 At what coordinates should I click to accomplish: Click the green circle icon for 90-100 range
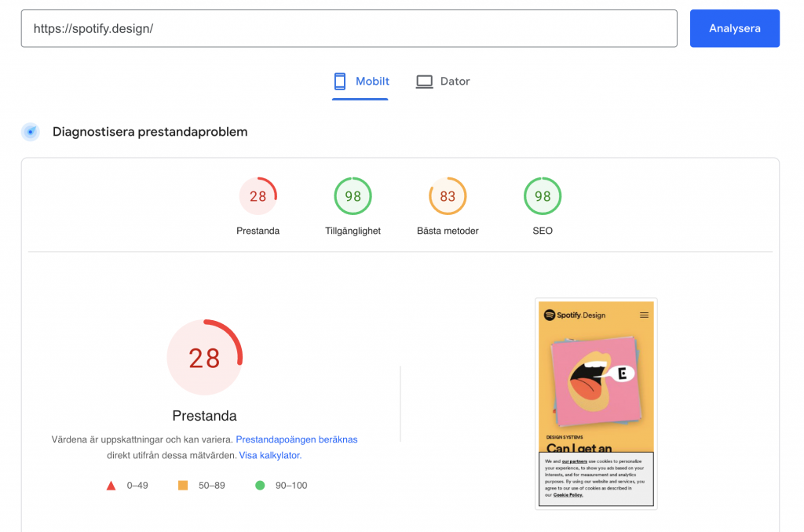click(x=259, y=485)
